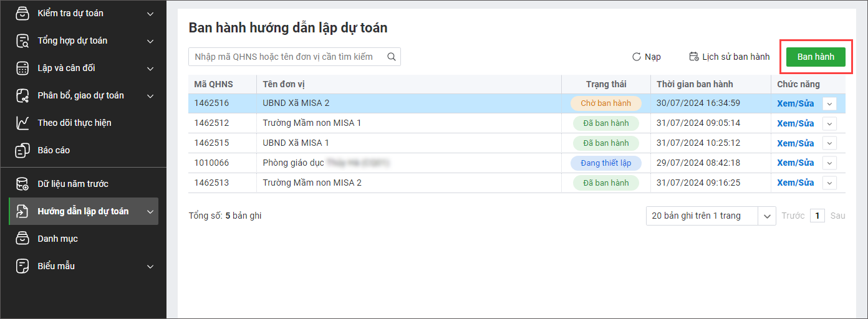Click the magnifier icon in search box

(x=392, y=57)
